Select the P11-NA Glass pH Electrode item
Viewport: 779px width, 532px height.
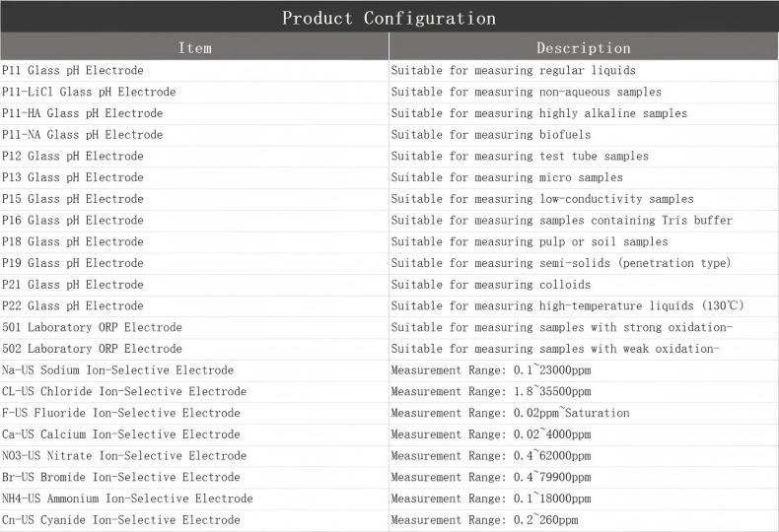point(83,135)
